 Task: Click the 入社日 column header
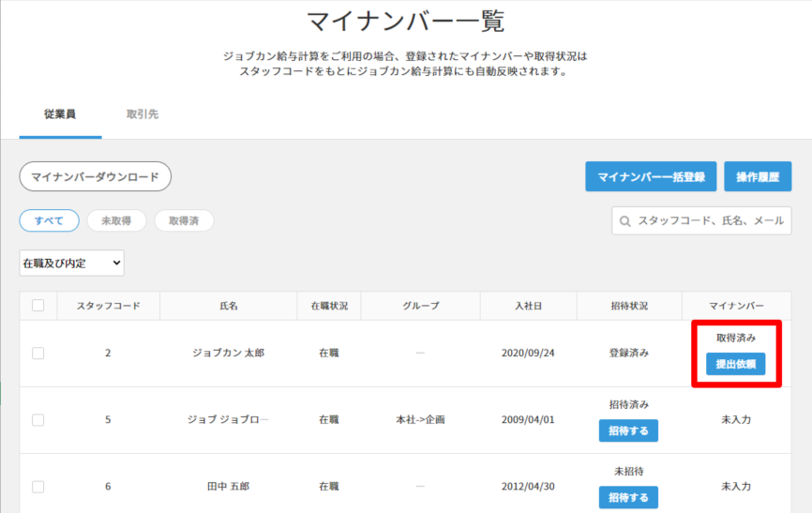tap(528, 306)
